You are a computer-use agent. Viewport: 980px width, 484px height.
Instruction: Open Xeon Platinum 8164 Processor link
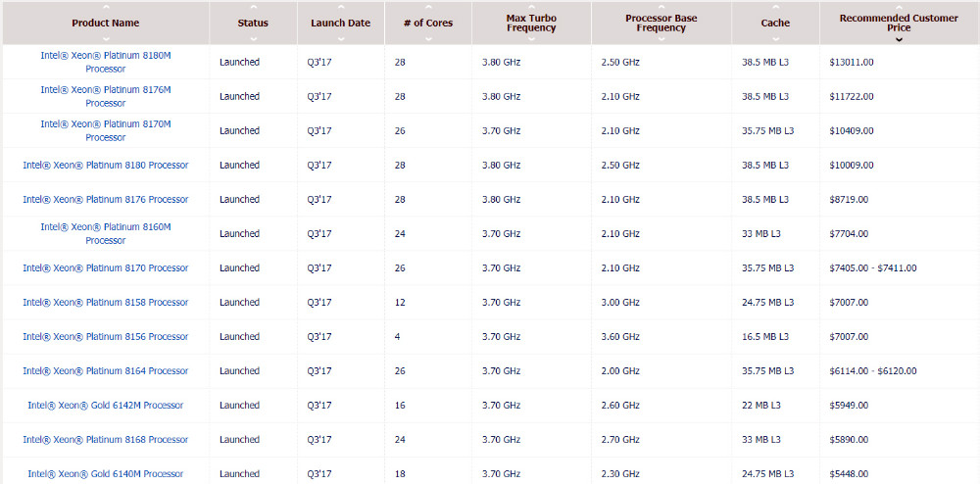click(x=106, y=371)
